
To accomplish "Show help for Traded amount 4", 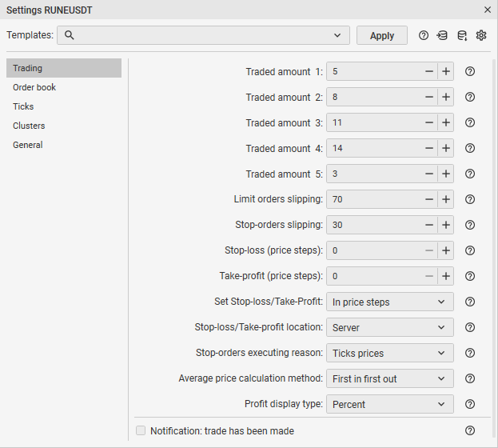I will (470, 148).
